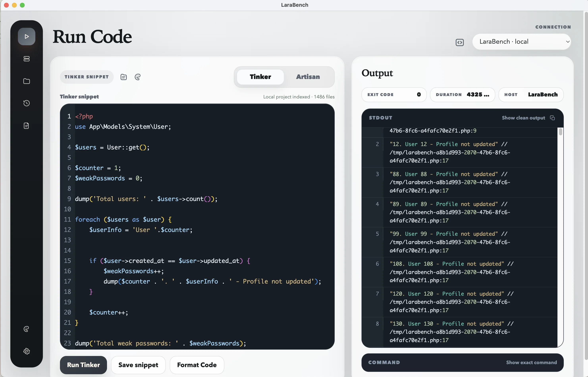This screenshot has width=588, height=377.
Task: Open the palette theme icon in sidebar
Action: [x=26, y=329]
